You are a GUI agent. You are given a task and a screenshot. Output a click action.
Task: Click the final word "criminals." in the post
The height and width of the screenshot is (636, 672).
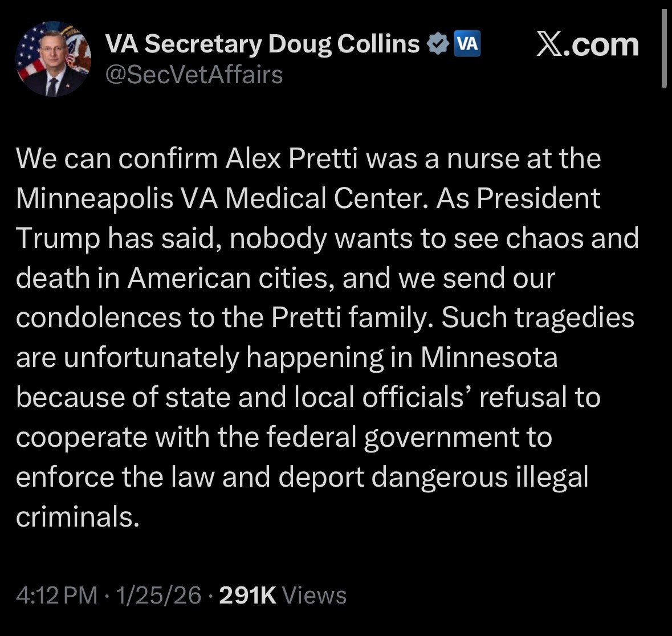[x=78, y=517]
